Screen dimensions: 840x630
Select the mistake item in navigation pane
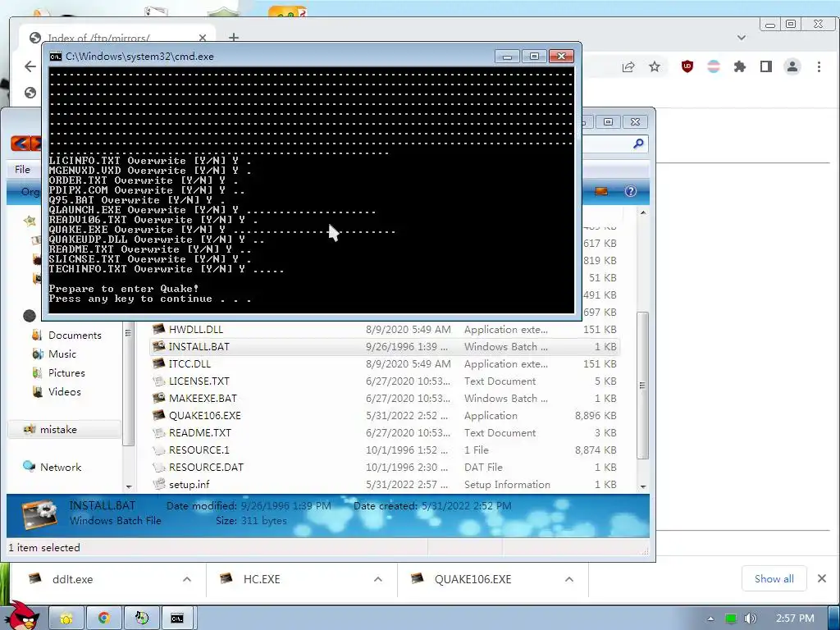pyautogui.click(x=58, y=430)
